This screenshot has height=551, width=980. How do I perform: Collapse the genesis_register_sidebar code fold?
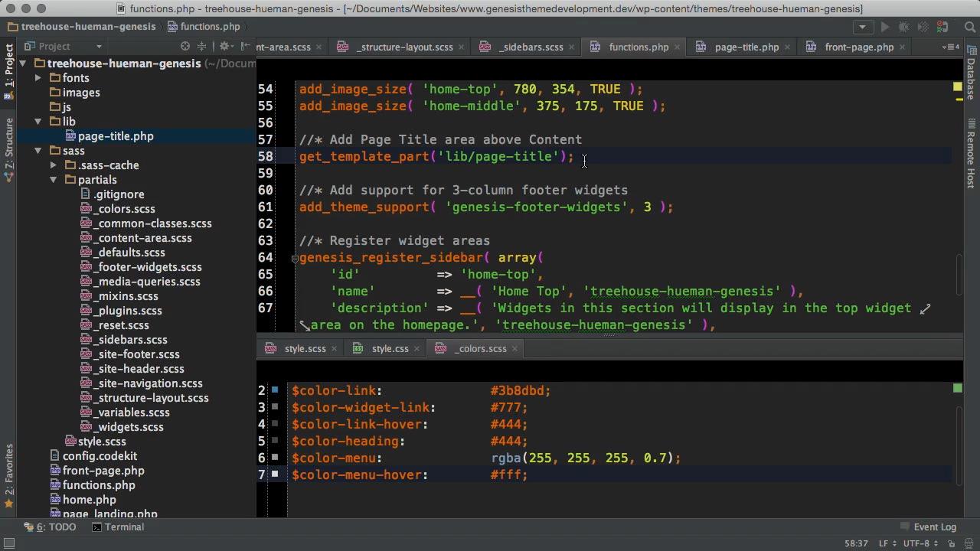click(x=295, y=259)
